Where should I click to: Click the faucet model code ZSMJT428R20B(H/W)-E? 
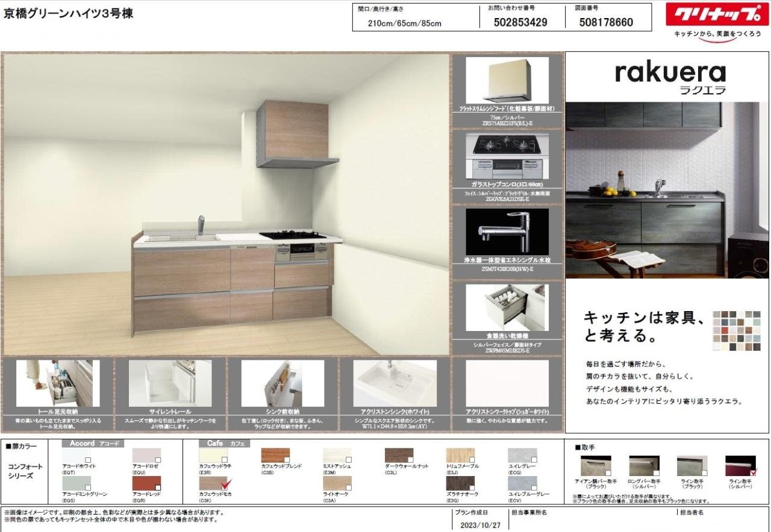[x=507, y=269]
